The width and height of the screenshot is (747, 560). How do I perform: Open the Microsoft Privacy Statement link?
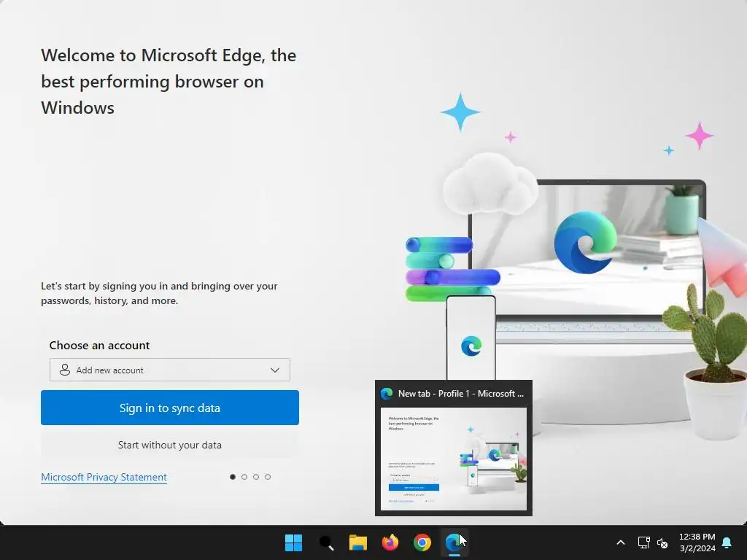(104, 477)
